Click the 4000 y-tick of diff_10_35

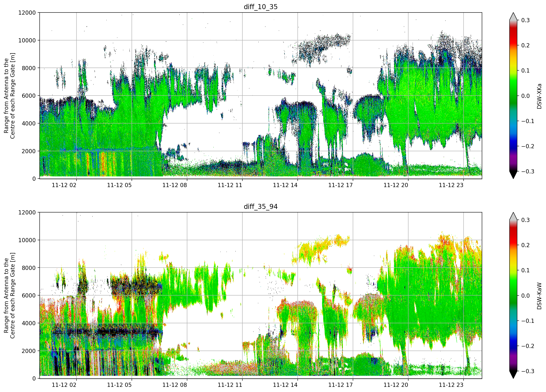pos(29,123)
